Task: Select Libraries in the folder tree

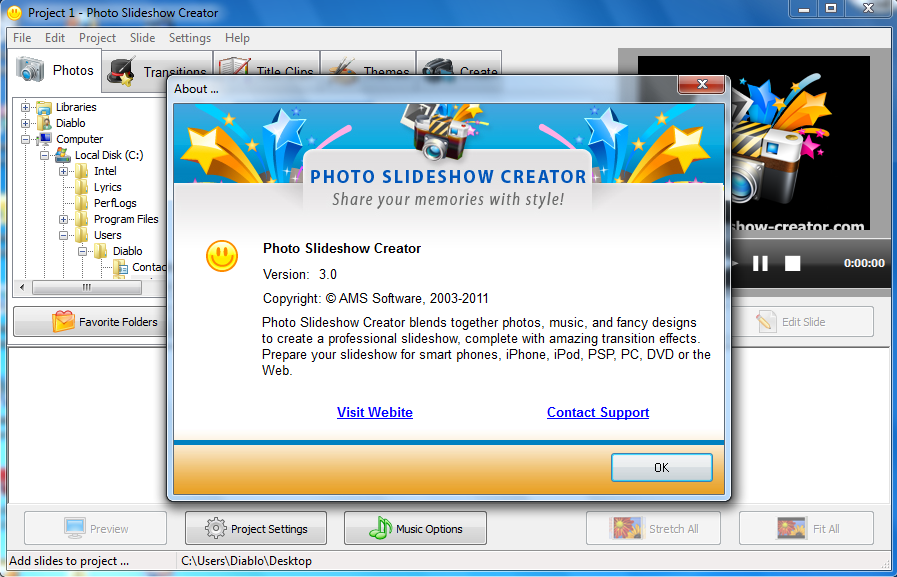Action: tap(76, 107)
